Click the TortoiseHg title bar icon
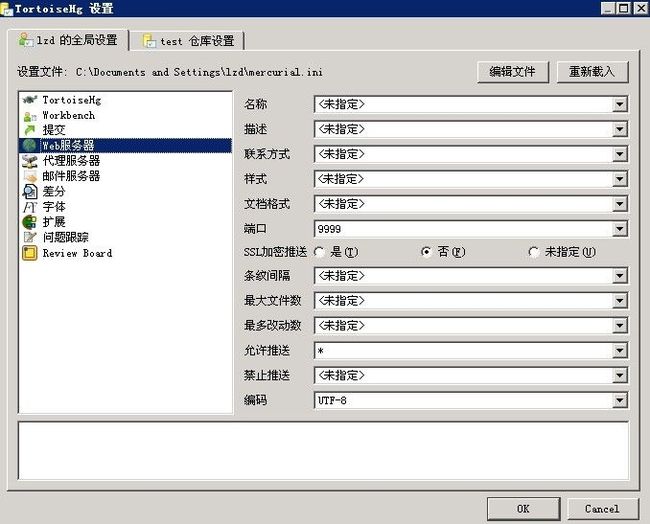Image resolution: width=650 pixels, height=524 pixels. pyautogui.click(x=7, y=8)
